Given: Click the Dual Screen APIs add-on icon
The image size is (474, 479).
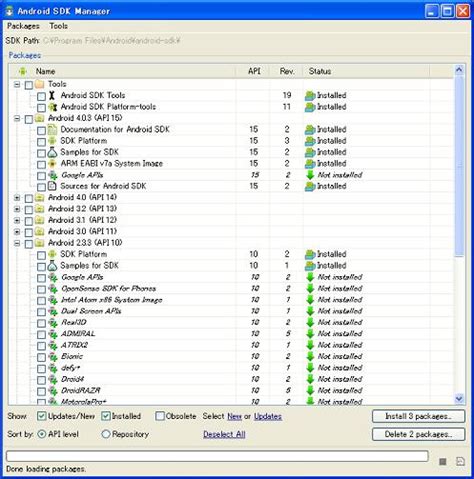Looking at the screenshot, I should [x=53, y=311].
